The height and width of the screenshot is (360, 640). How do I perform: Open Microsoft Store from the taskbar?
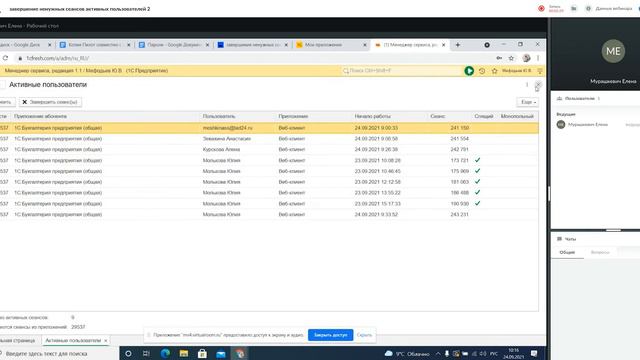202,353
